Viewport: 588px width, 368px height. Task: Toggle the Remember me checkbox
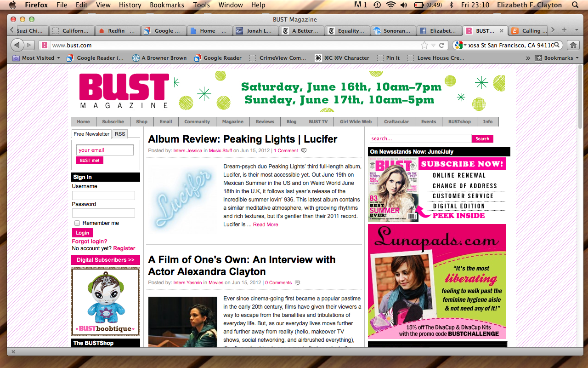(77, 223)
